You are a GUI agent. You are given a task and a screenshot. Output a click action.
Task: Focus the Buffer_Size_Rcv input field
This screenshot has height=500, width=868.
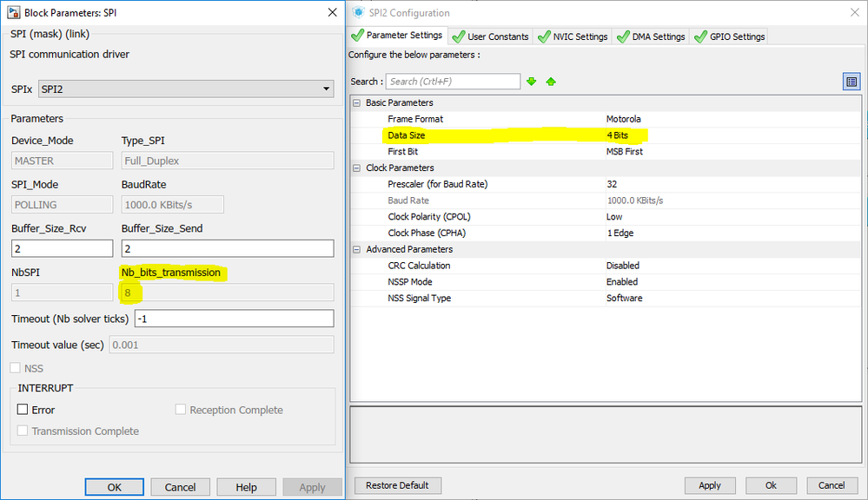(62, 248)
